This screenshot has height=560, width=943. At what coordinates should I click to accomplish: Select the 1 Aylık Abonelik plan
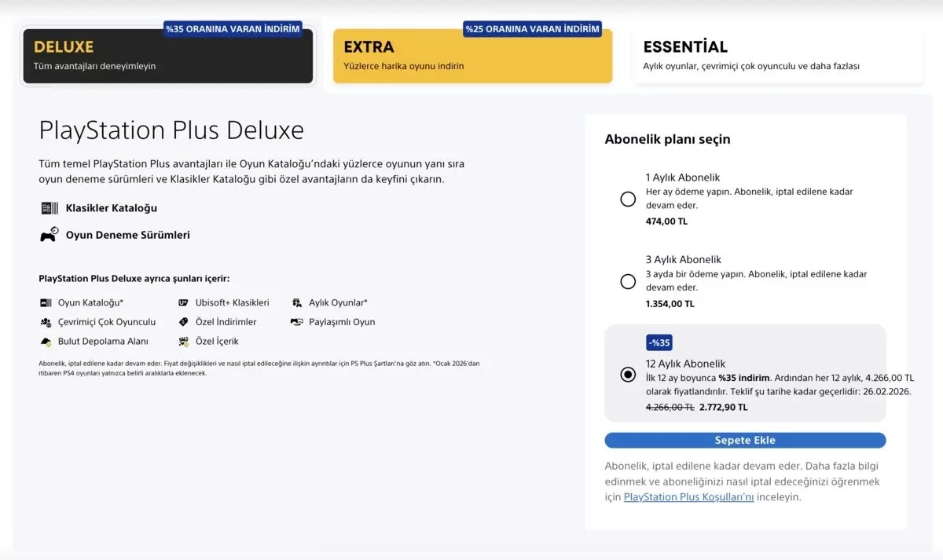(x=627, y=199)
